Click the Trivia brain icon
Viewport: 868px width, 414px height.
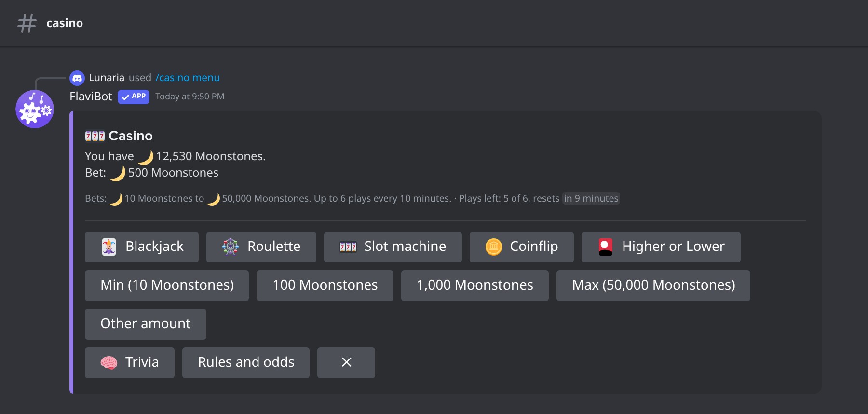click(109, 363)
